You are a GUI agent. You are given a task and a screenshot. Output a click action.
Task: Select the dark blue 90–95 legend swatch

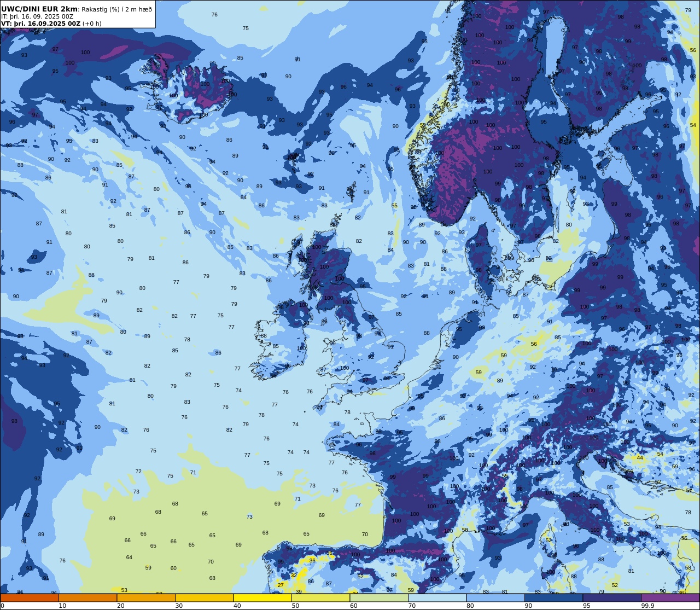[553, 598]
